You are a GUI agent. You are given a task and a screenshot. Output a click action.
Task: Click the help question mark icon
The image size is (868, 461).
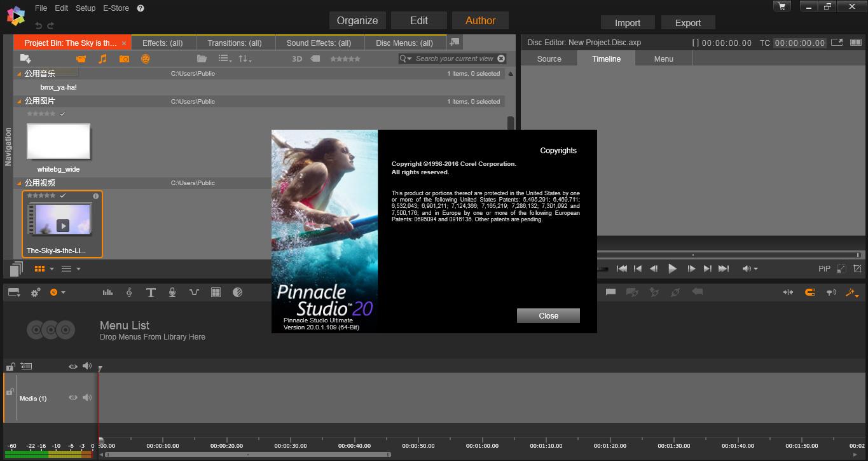click(x=141, y=8)
